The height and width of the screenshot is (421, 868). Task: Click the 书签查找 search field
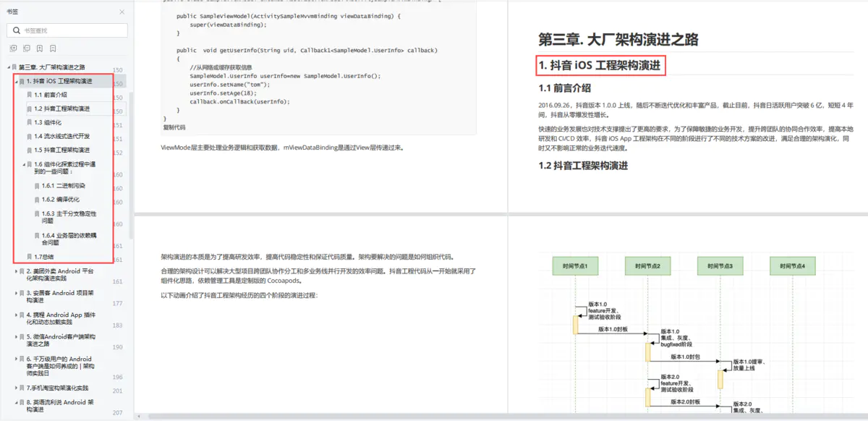click(67, 30)
